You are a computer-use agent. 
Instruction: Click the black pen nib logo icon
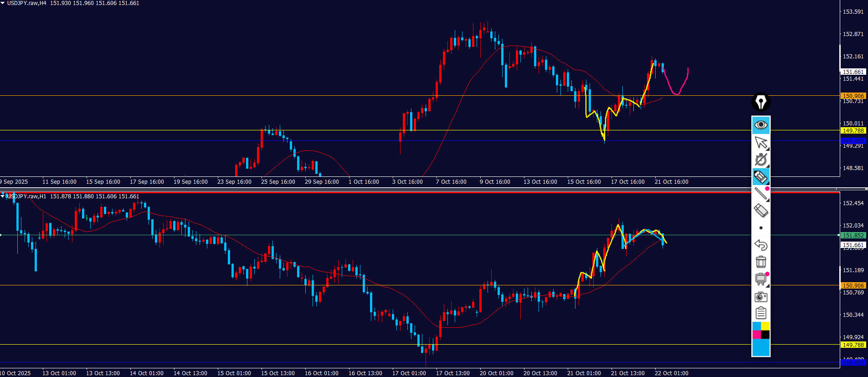(x=760, y=102)
